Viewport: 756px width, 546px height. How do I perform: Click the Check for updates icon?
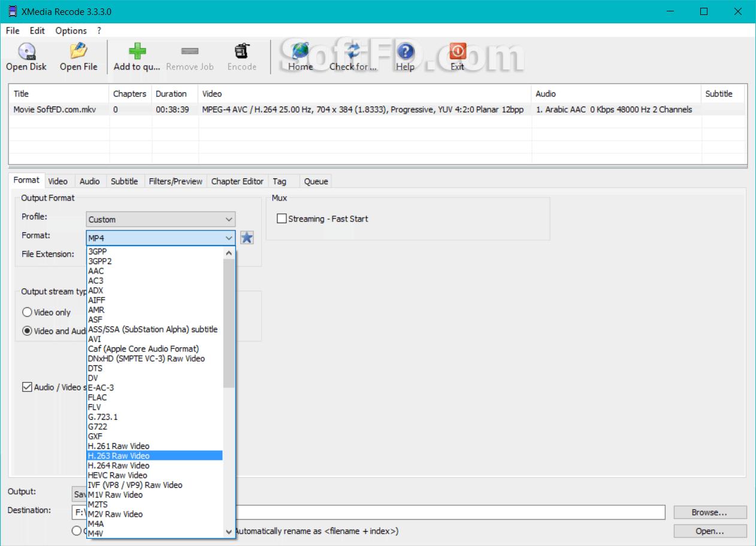pyautogui.click(x=353, y=51)
